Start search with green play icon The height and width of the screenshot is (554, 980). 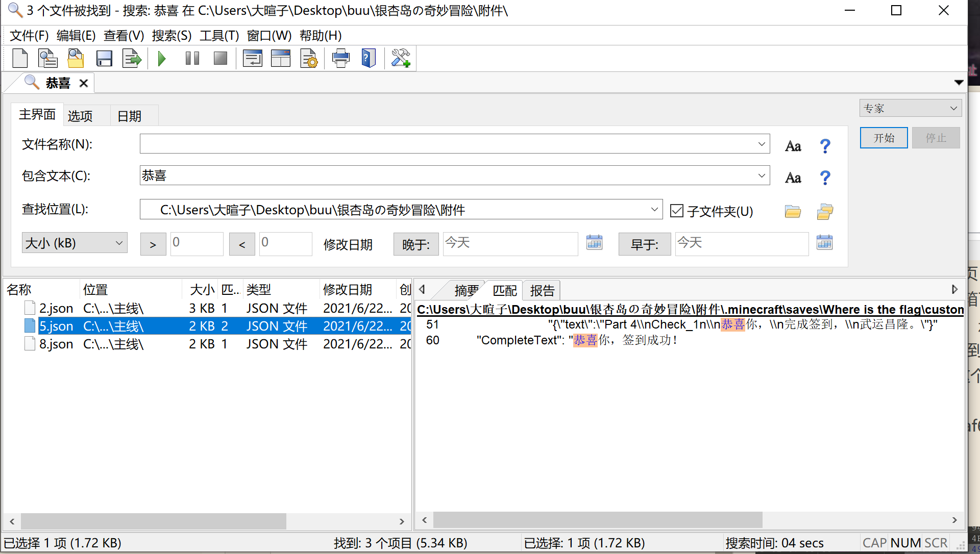click(x=162, y=59)
